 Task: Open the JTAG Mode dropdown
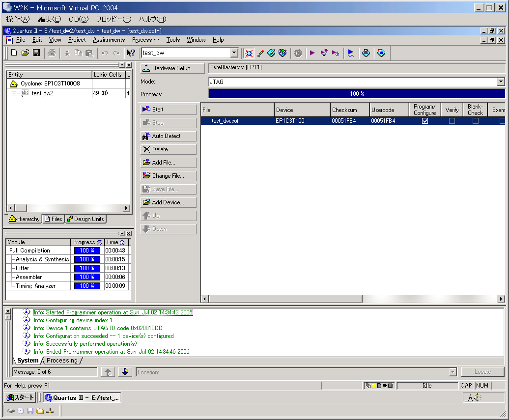[x=501, y=82]
